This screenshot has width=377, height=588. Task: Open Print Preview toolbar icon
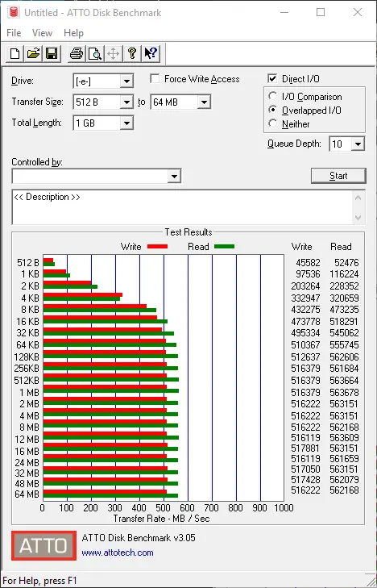pos(95,53)
